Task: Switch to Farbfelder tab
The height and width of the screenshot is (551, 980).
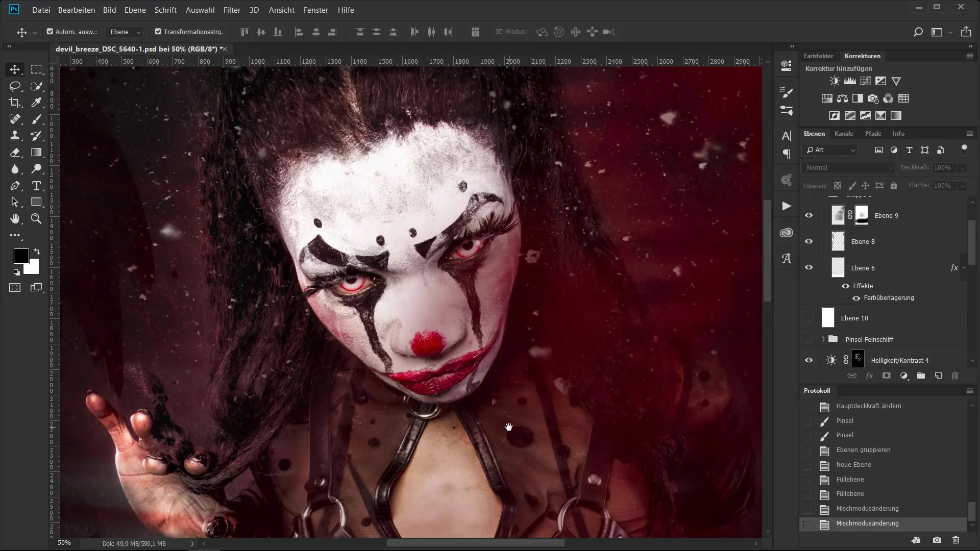Action: click(818, 56)
